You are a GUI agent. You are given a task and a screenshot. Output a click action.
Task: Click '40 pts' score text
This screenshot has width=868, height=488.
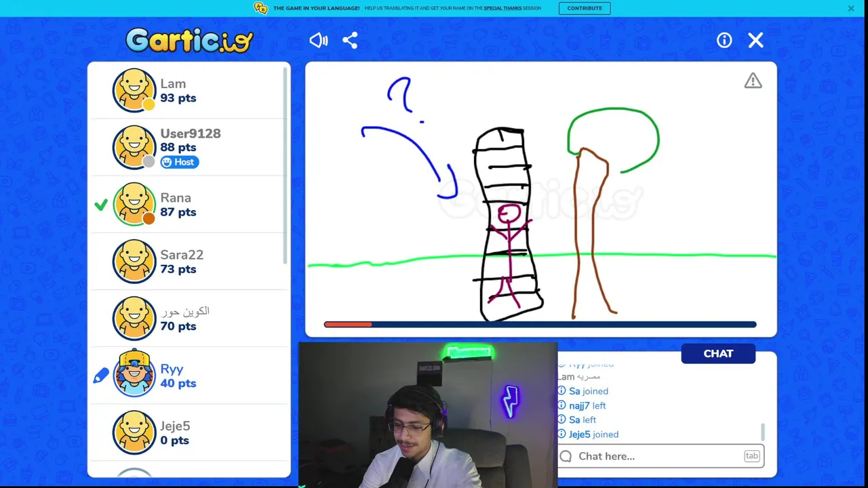tap(178, 384)
